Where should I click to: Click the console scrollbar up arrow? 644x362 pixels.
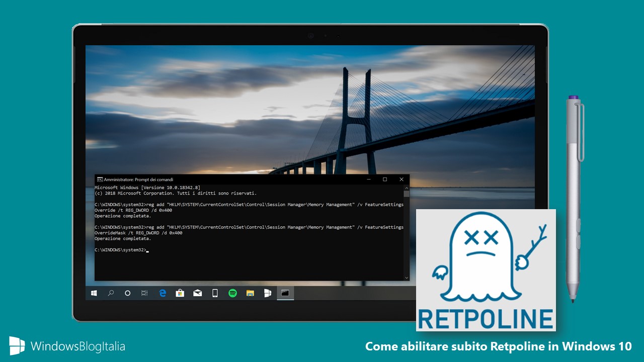point(407,187)
